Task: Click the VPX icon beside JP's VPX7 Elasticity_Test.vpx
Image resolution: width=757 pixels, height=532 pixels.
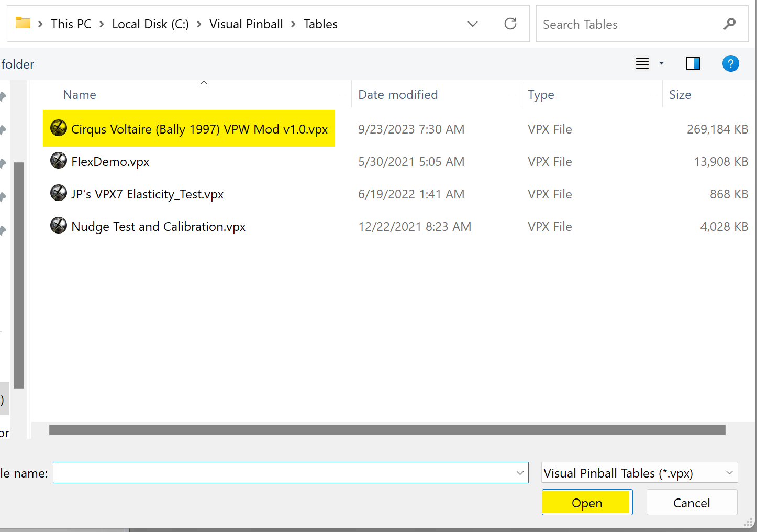Action: tap(59, 193)
